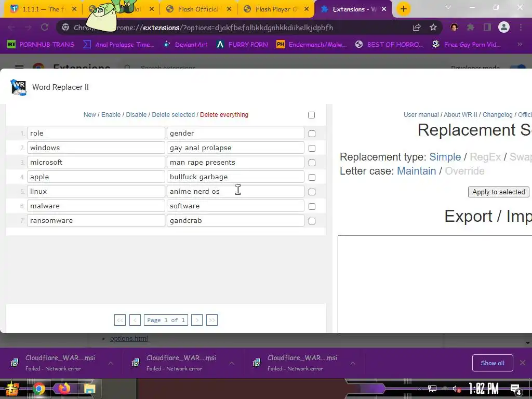Go to next page button
532x399 pixels.
click(x=197, y=320)
